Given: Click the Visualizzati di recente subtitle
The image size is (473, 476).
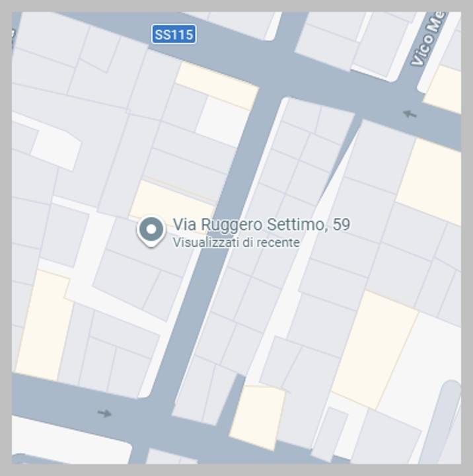Looking at the screenshot, I should point(236,243).
